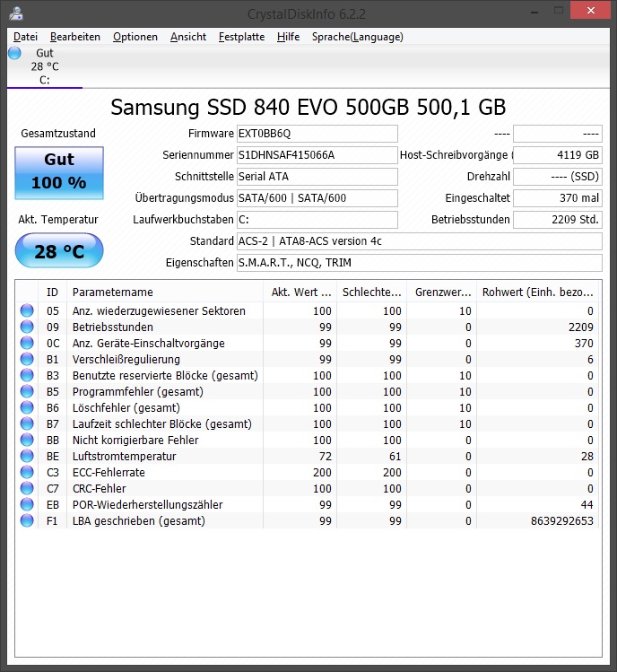Click status orb for EB POR-Wiederherstellungszähler
The height and width of the screenshot is (672, 617).
point(27,504)
